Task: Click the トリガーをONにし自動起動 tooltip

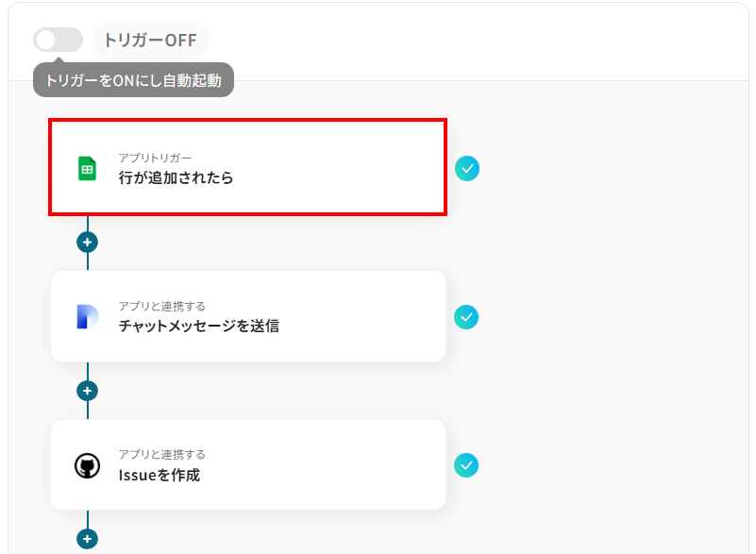Action: click(133, 81)
